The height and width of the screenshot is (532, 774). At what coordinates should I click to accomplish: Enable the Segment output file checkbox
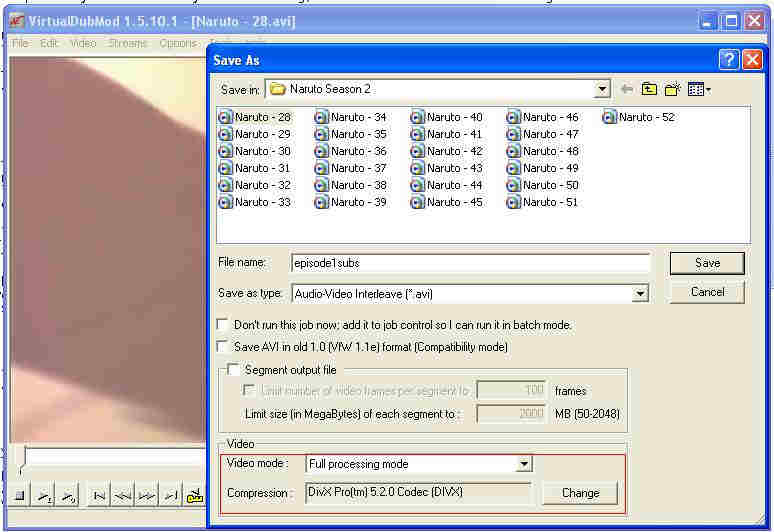pos(233,370)
